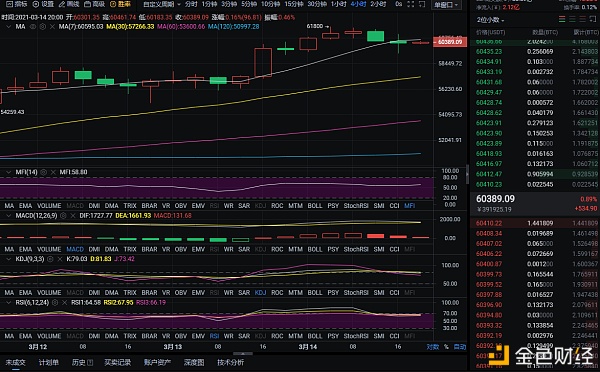Select the 2小时 interval
Screen dimensions: 600x372
tap(378, 4)
